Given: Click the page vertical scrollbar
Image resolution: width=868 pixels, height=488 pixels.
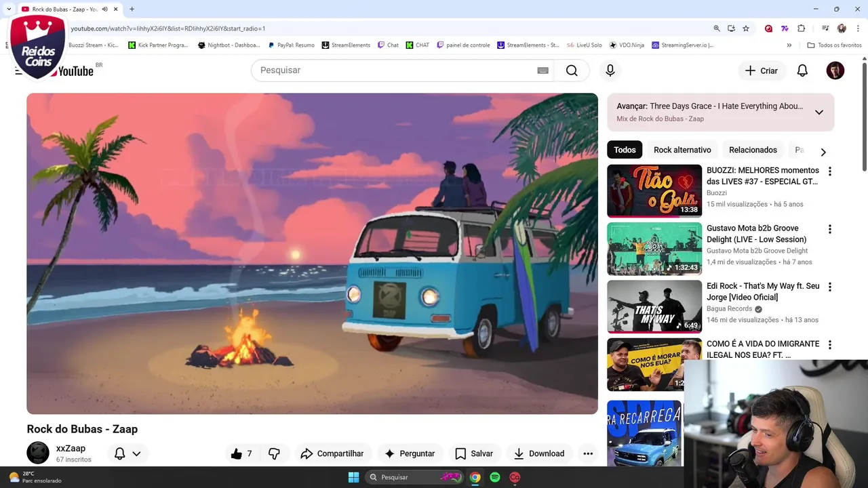Looking at the screenshot, I should (x=865, y=117).
